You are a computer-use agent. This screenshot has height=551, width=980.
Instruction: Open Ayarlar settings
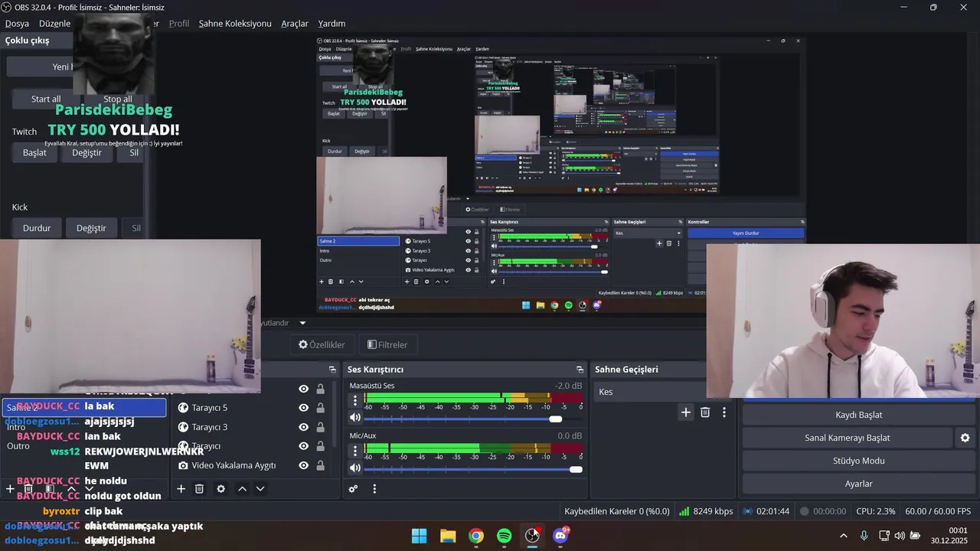pyautogui.click(x=858, y=484)
